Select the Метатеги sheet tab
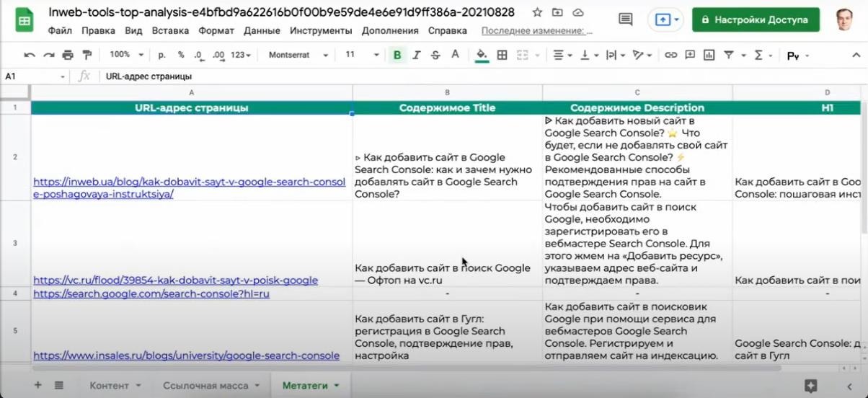The image size is (868, 398). click(310, 386)
